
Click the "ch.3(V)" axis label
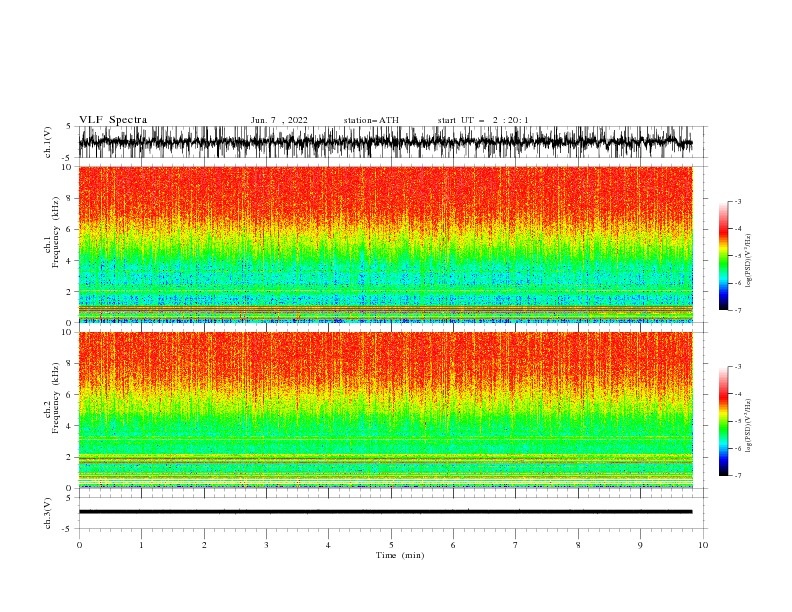[48, 513]
